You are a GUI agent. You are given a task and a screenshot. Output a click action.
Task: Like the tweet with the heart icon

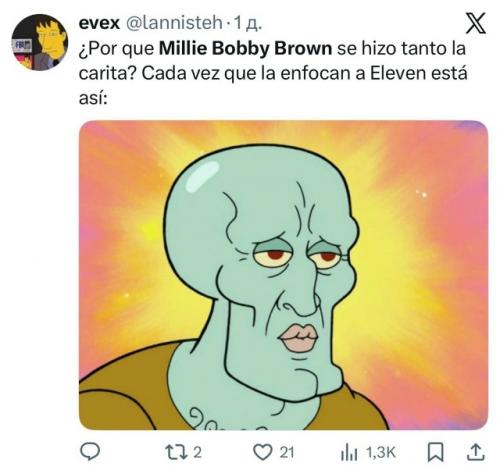click(x=263, y=452)
